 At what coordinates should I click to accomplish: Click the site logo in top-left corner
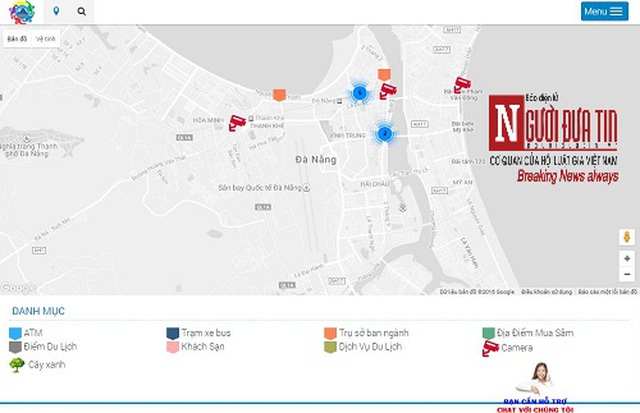(21, 12)
